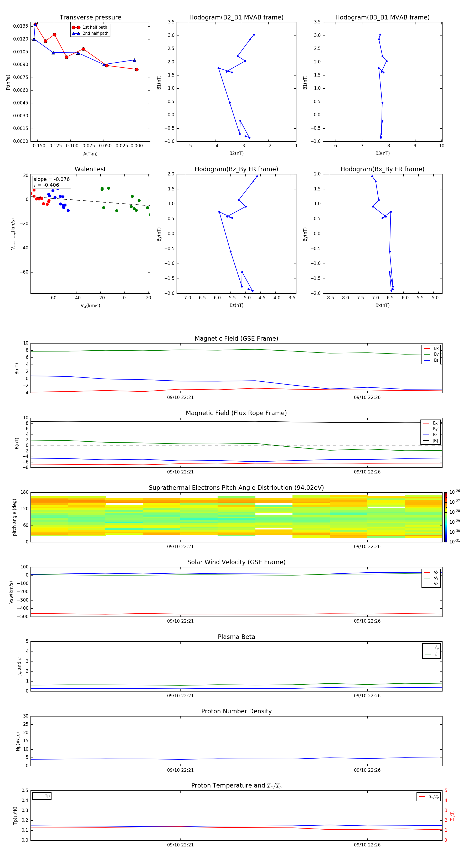This screenshot has height=868, width=473.
Task: Click '09/10 22:26' tick under Plasma Beta plot
Action: click(x=367, y=696)
